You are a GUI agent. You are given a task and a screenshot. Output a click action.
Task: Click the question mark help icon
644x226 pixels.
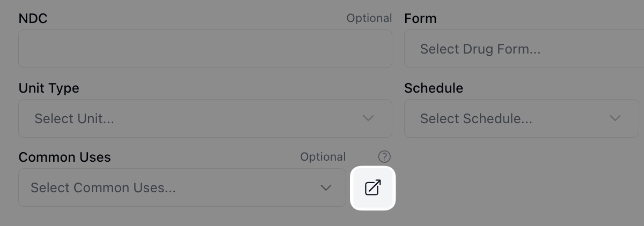click(x=384, y=157)
